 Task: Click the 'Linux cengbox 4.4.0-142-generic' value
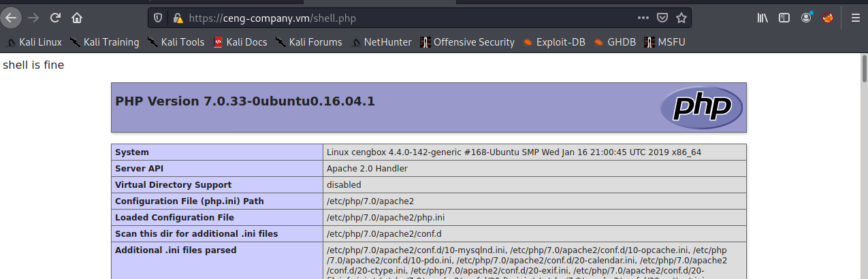pos(514,152)
